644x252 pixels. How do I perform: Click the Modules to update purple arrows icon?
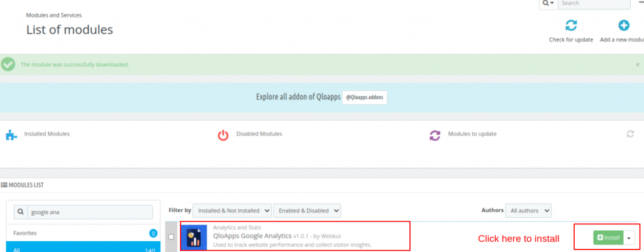point(435,136)
